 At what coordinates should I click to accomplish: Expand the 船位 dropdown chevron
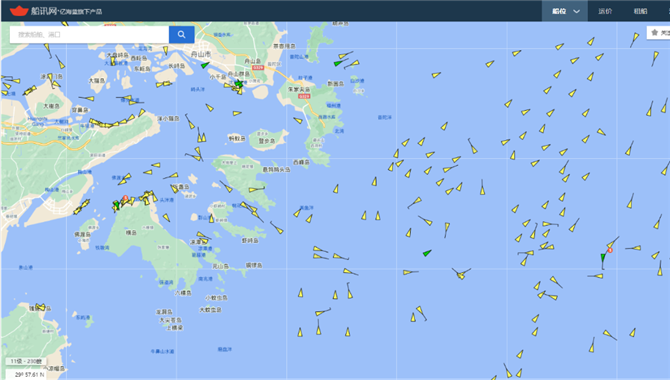(x=576, y=12)
